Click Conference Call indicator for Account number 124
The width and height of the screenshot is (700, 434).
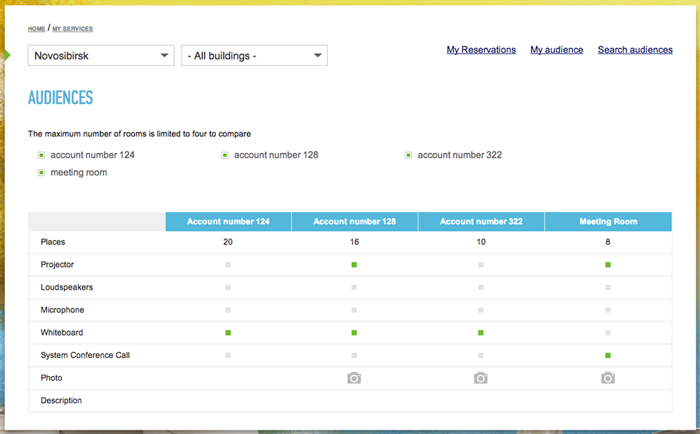(x=228, y=355)
